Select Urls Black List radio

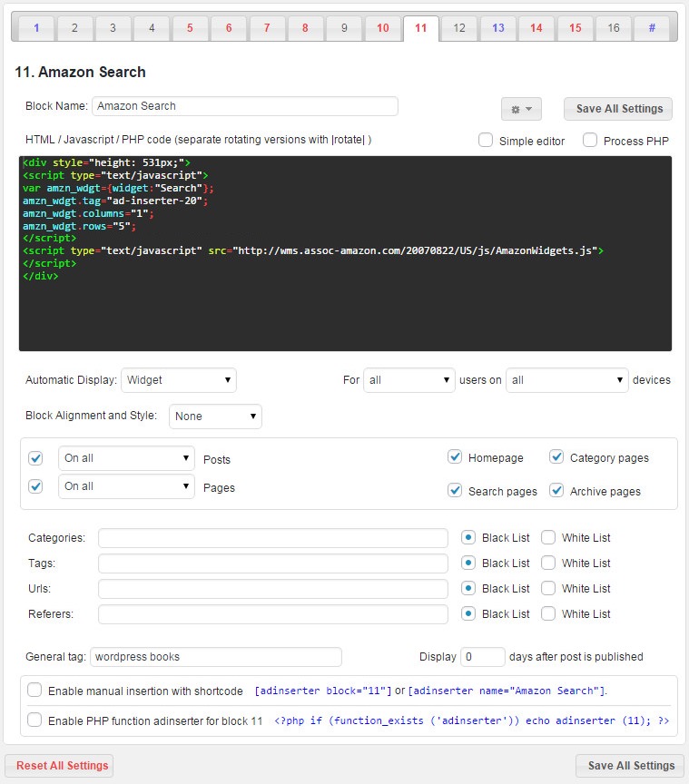coord(468,589)
